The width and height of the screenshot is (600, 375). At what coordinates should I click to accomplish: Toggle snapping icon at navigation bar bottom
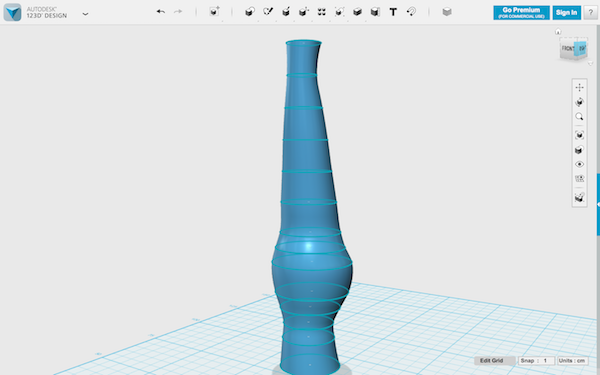[x=579, y=197]
